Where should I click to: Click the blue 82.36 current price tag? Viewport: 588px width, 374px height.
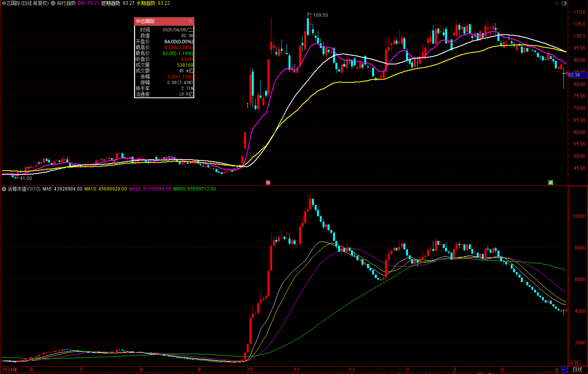click(x=575, y=75)
